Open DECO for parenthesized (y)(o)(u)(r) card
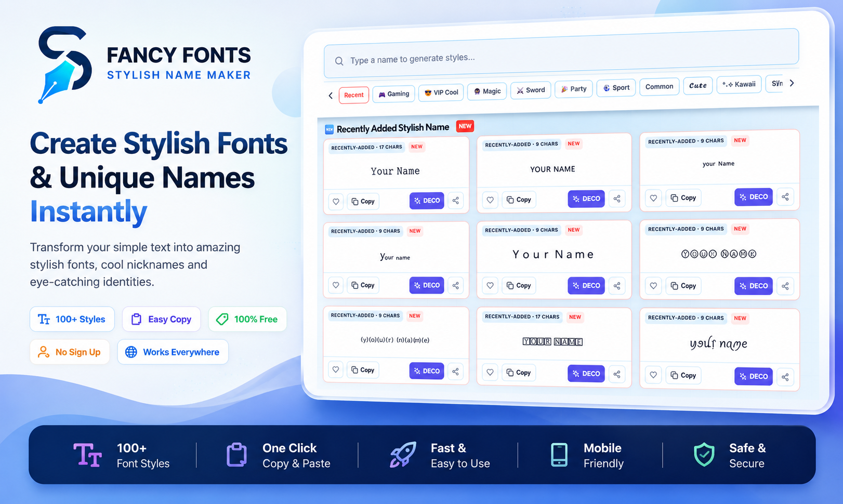843x504 pixels. point(427,371)
